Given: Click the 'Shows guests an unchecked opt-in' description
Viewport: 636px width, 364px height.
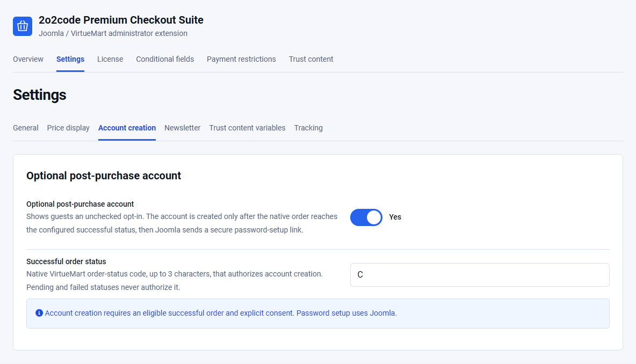Looking at the screenshot, I should (182, 223).
